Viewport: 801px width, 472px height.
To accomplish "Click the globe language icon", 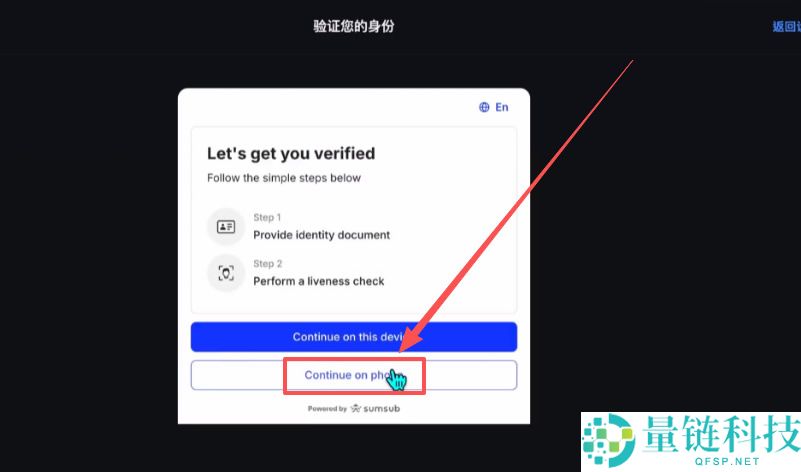I will pos(484,107).
